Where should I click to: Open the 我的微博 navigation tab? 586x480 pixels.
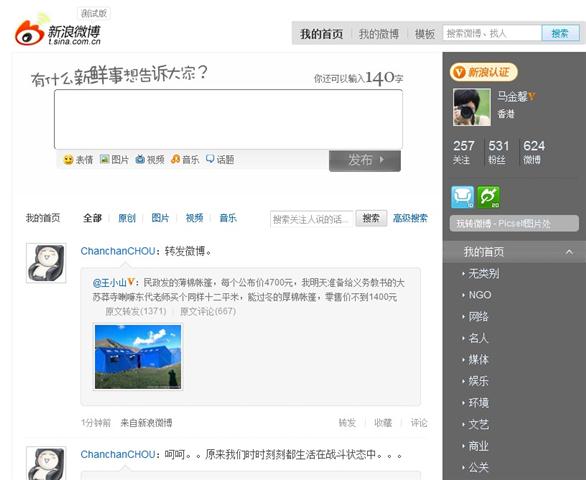click(x=379, y=34)
